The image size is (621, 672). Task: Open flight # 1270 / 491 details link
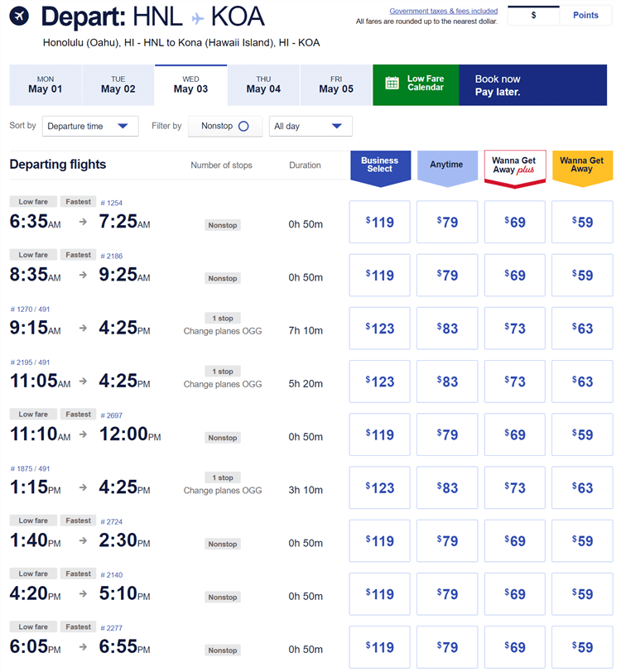[x=31, y=309]
